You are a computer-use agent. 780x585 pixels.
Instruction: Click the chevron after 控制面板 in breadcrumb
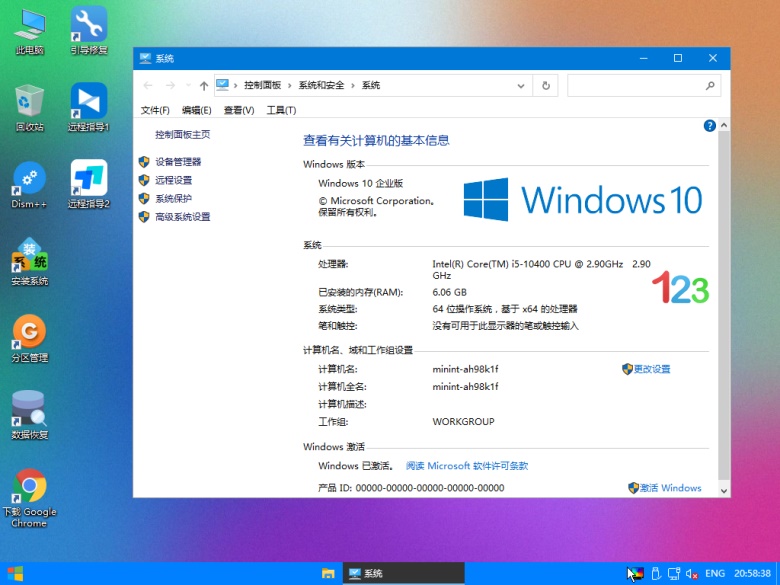(290, 86)
